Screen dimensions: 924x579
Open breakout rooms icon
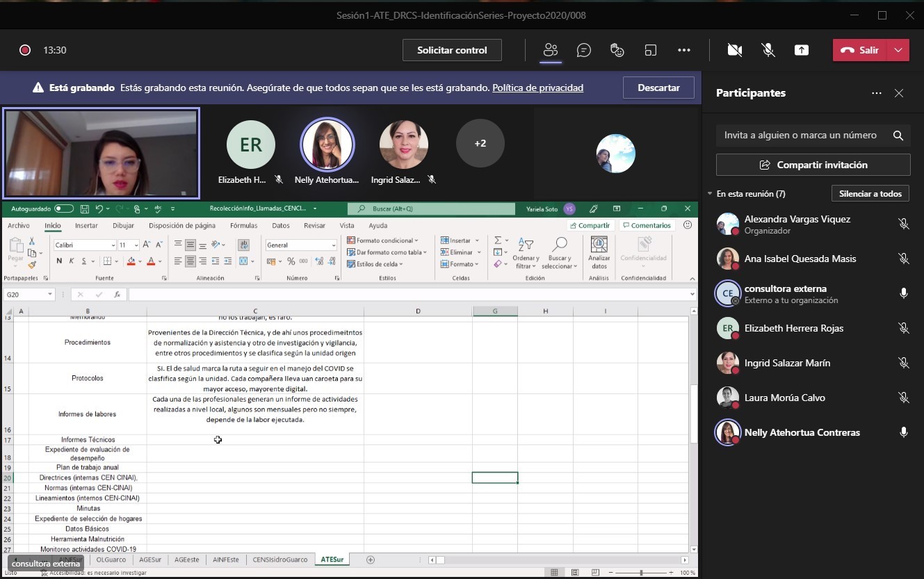tap(651, 50)
